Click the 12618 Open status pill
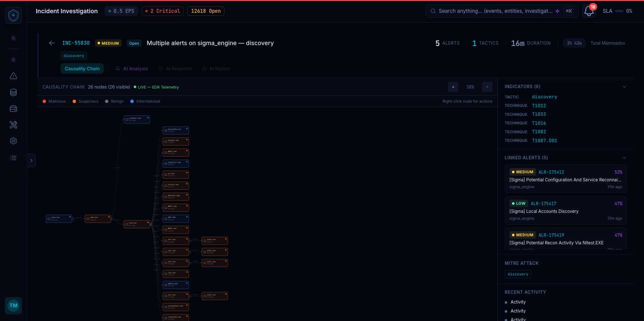 206,11
